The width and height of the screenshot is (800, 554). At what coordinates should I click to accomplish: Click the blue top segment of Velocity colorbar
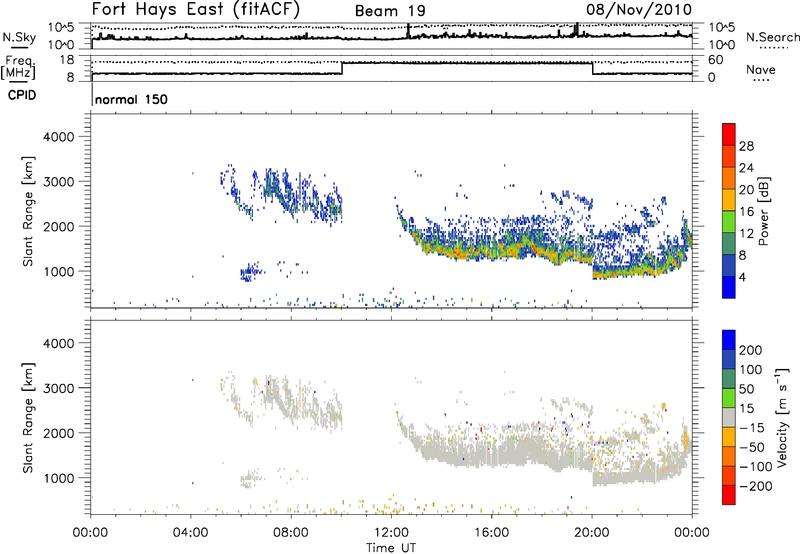pyautogui.click(x=729, y=340)
